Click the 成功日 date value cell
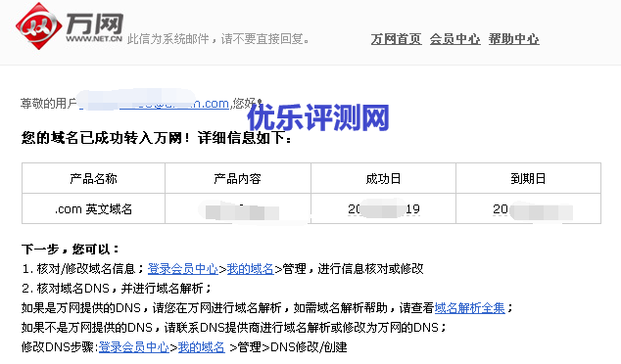Image resolution: width=621 pixels, height=364 pixels. [x=383, y=208]
